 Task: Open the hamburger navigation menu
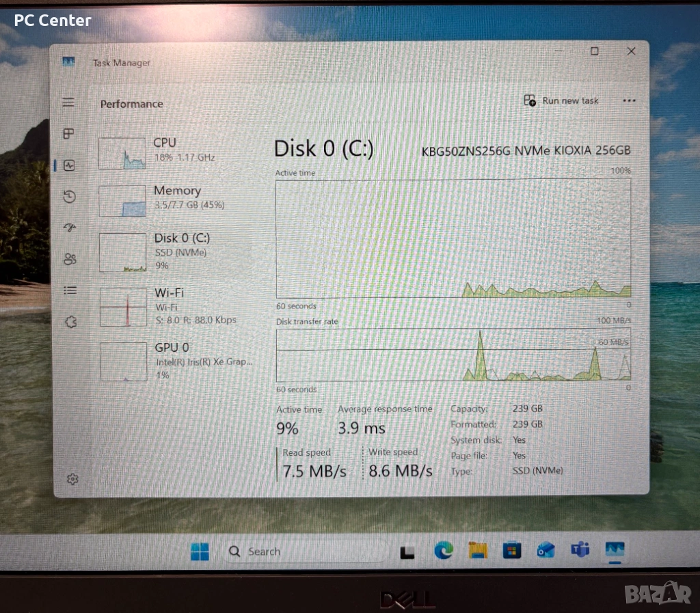click(x=68, y=103)
